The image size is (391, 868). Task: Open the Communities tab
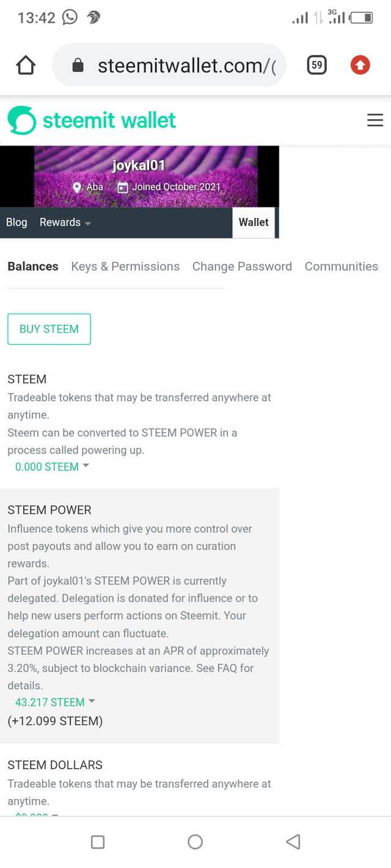[x=342, y=266]
